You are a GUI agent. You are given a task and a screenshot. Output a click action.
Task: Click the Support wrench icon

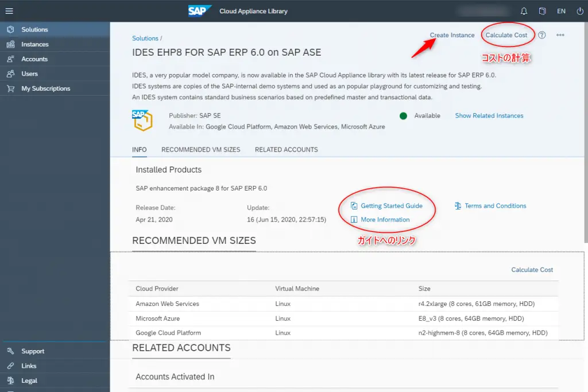click(10, 351)
